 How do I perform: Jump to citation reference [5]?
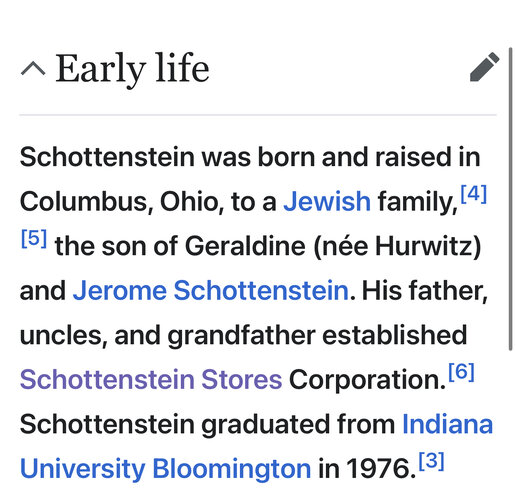(x=34, y=238)
